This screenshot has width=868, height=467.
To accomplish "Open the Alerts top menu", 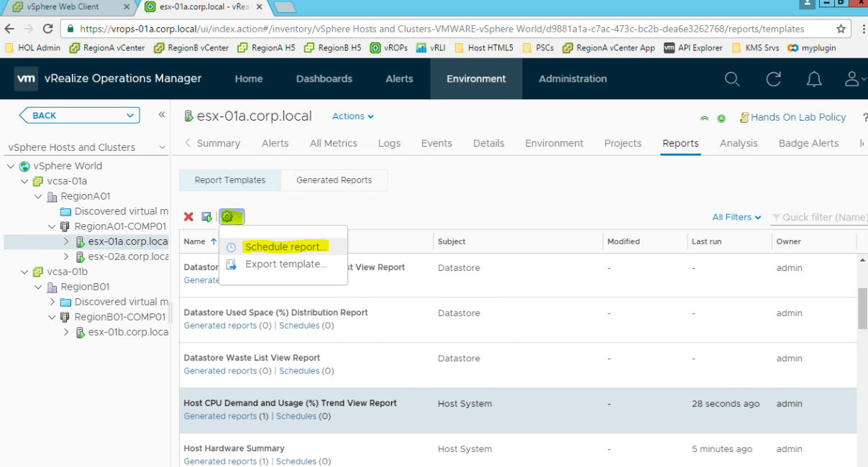I will click(399, 79).
